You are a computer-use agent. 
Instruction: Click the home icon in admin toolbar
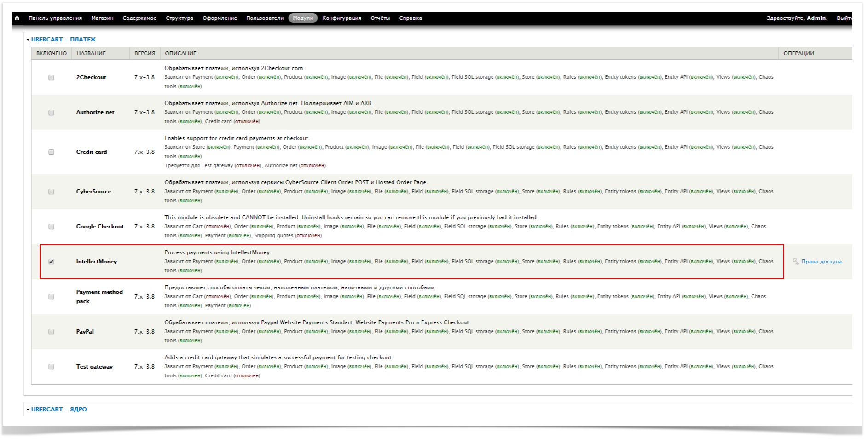(17, 18)
